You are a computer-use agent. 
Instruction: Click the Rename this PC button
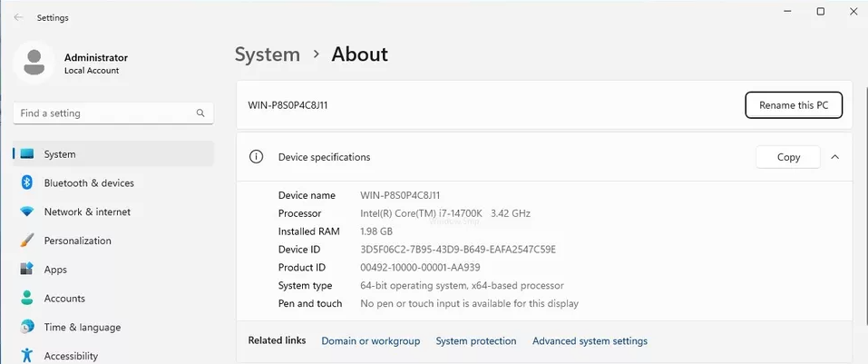click(x=794, y=105)
